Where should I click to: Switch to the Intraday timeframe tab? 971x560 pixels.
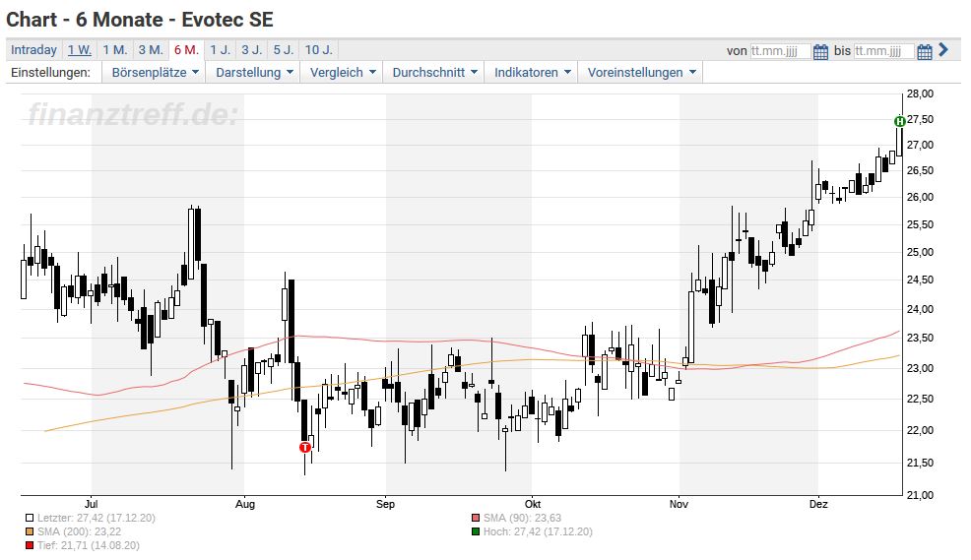34,50
